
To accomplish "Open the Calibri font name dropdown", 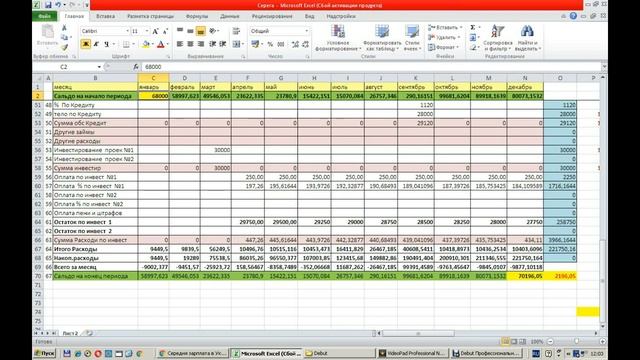I will tap(127, 31).
